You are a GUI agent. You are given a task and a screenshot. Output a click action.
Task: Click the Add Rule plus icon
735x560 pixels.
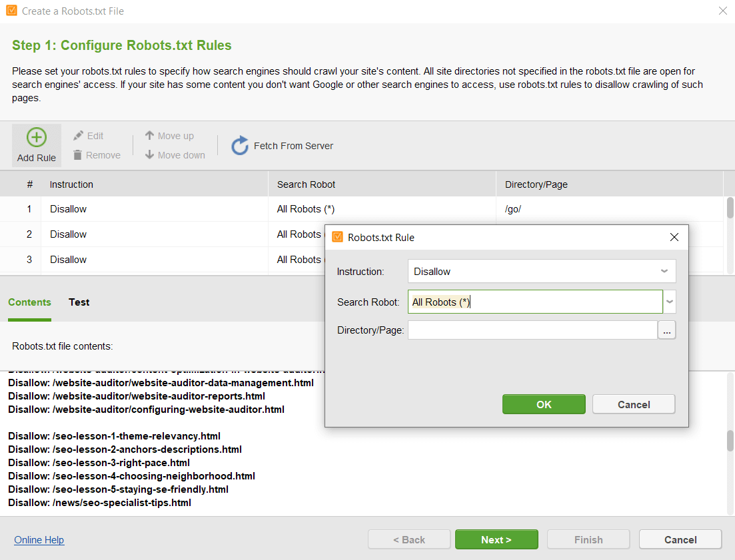click(37, 137)
